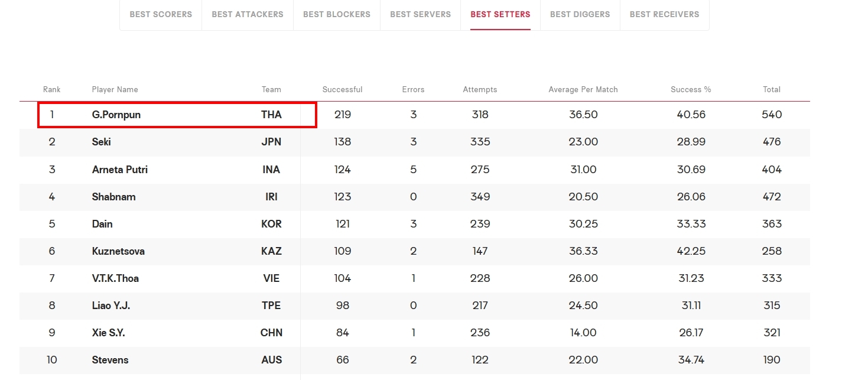The height and width of the screenshot is (380, 868).
Task: Select player Seki from Japan
Action: pos(415,142)
